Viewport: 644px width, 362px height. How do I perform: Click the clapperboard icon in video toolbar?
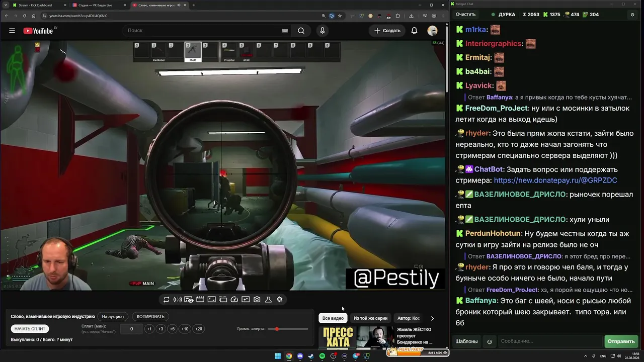200,300
